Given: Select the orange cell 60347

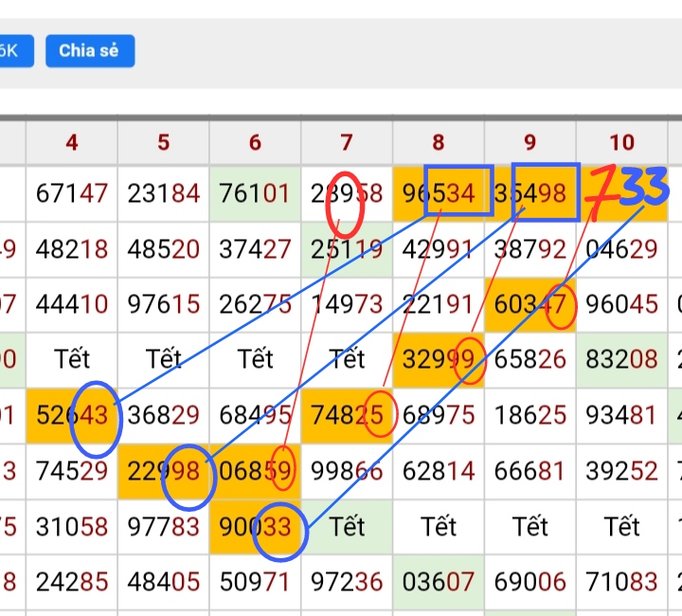Looking at the screenshot, I should (530, 304).
